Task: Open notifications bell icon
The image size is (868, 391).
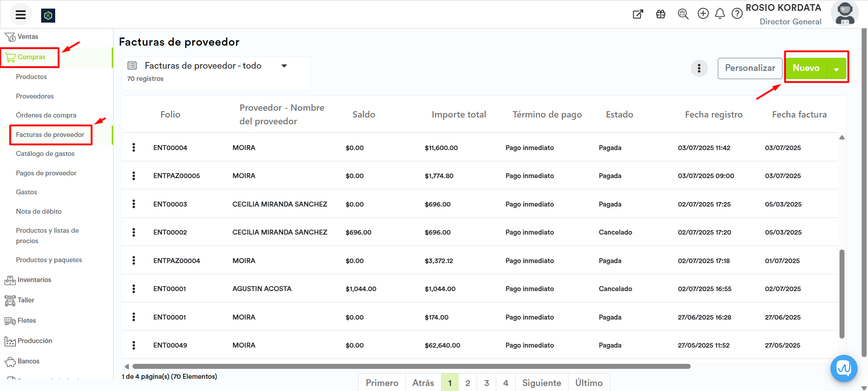Action: 720,14
